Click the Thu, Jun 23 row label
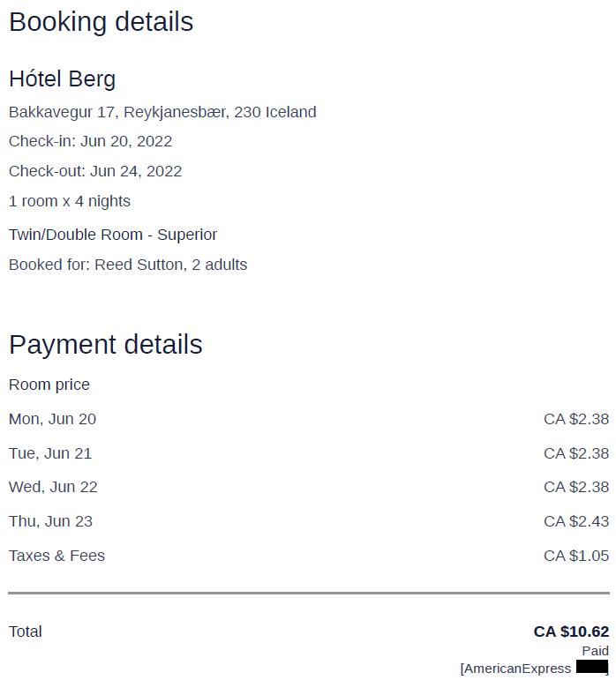Viewport: 616px width, 695px height. tap(50, 522)
